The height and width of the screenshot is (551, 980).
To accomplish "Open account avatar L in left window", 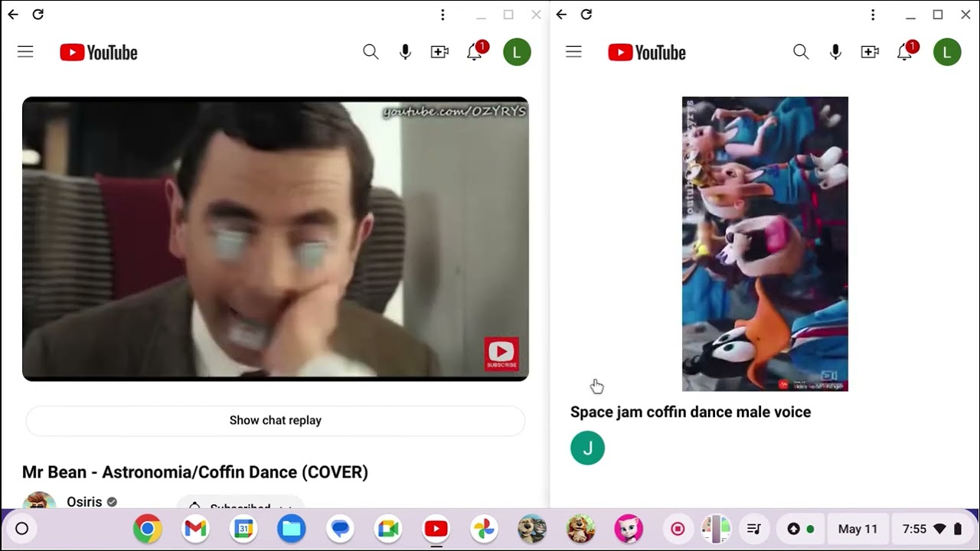I will tap(517, 52).
